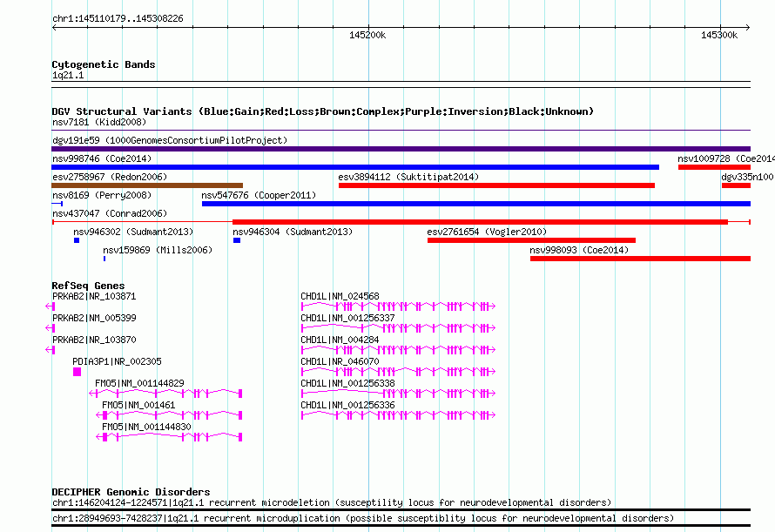
Task: Click the 1q21.1 cytogenetic band label
Action: click(68, 76)
